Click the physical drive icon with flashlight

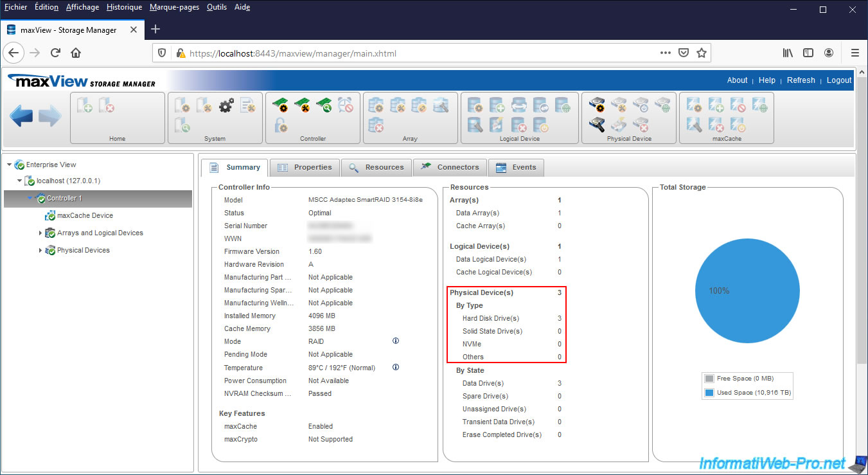click(x=597, y=125)
